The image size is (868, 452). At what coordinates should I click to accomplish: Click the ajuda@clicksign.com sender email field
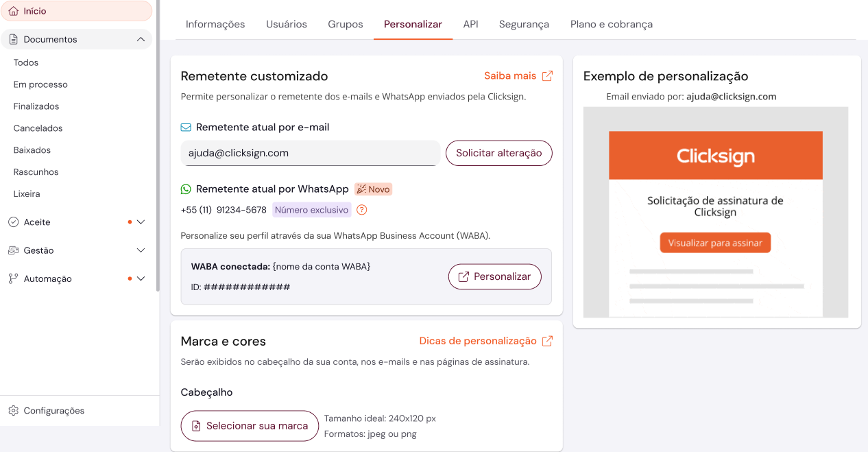pyautogui.click(x=311, y=153)
